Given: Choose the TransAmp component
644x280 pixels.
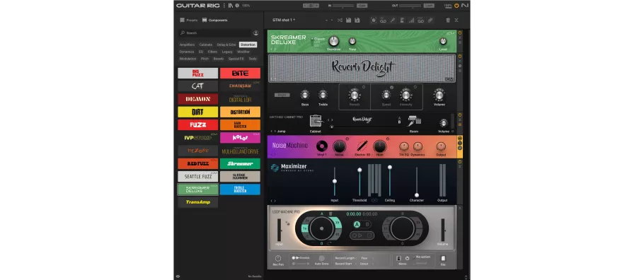Looking at the screenshot, I should pyautogui.click(x=198, y=202).
